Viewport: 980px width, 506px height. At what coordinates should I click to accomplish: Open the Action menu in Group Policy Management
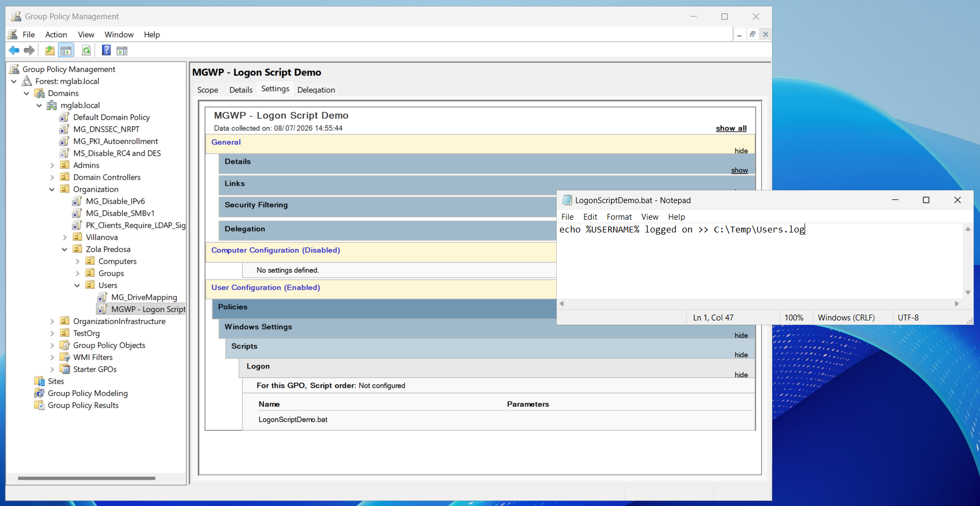click(56, 35)
